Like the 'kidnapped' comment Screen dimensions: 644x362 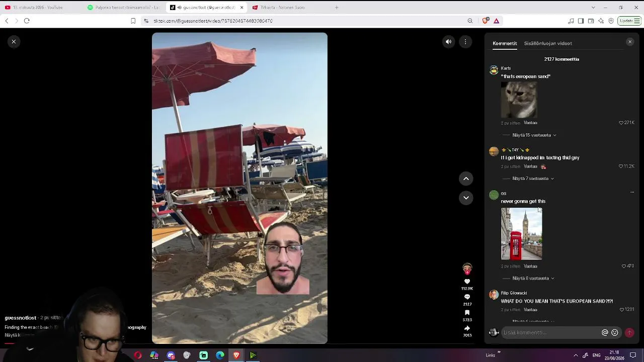621,166
